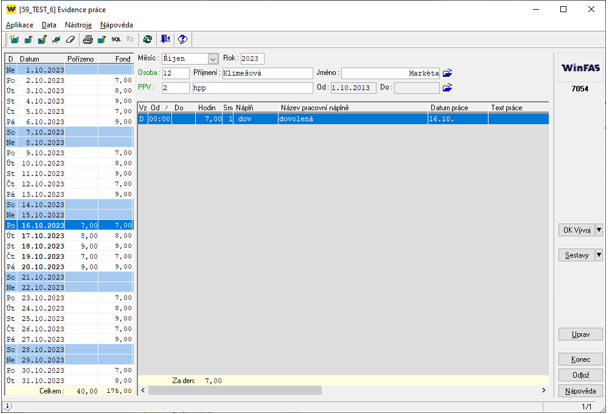This screenshot has height=414, width=608.
Task: Click the Sestavy button
Action: pyautogui.click(x=577, y=255)
